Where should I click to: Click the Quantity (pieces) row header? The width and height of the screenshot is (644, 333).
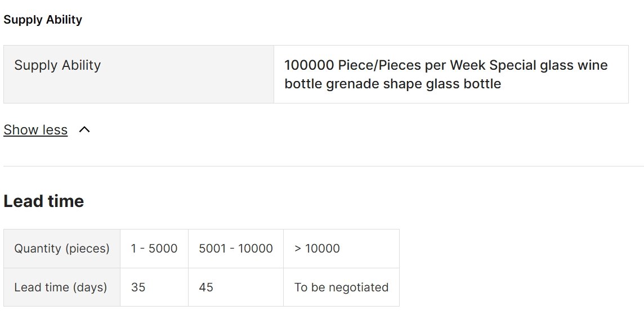pyautogui.click(x=62, y=249)
